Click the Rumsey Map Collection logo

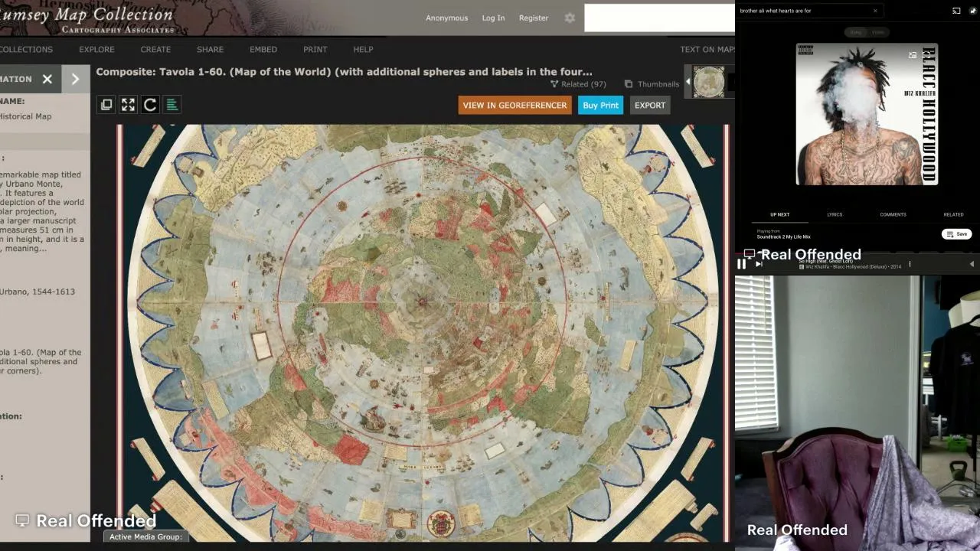pos(88,18)
